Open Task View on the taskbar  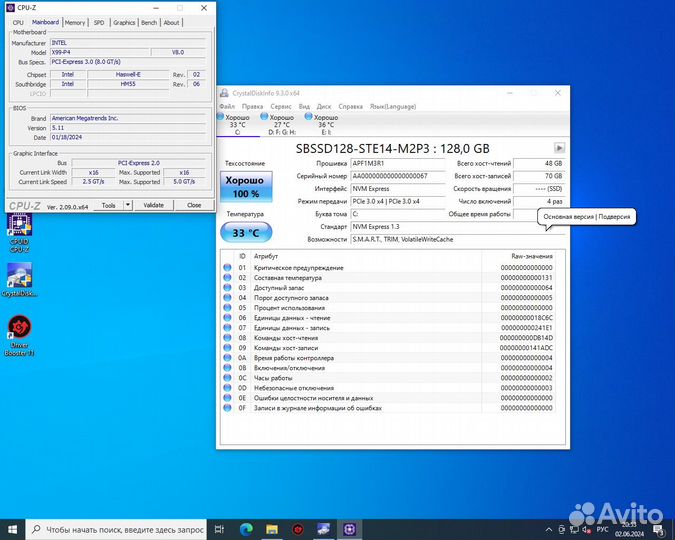coord(220,529)
